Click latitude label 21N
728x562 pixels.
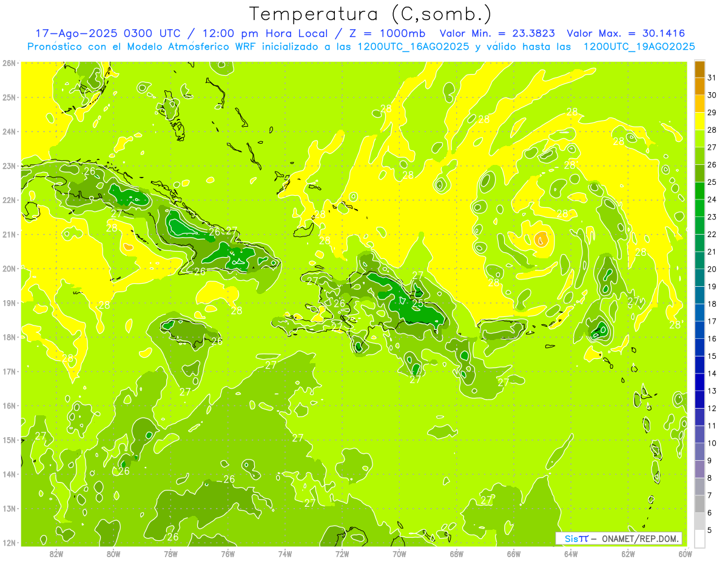coord(9,234)
